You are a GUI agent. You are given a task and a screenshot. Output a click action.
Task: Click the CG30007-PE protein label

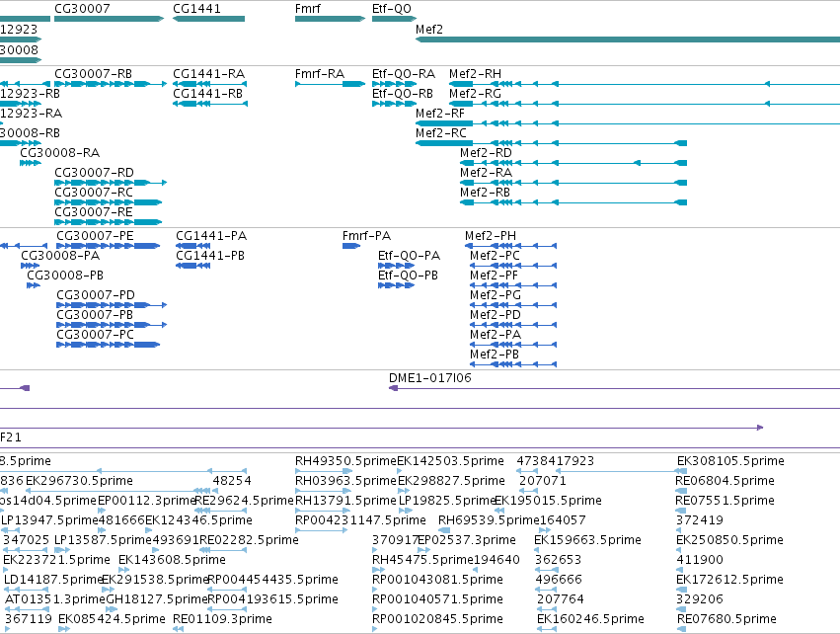point(95,236)
